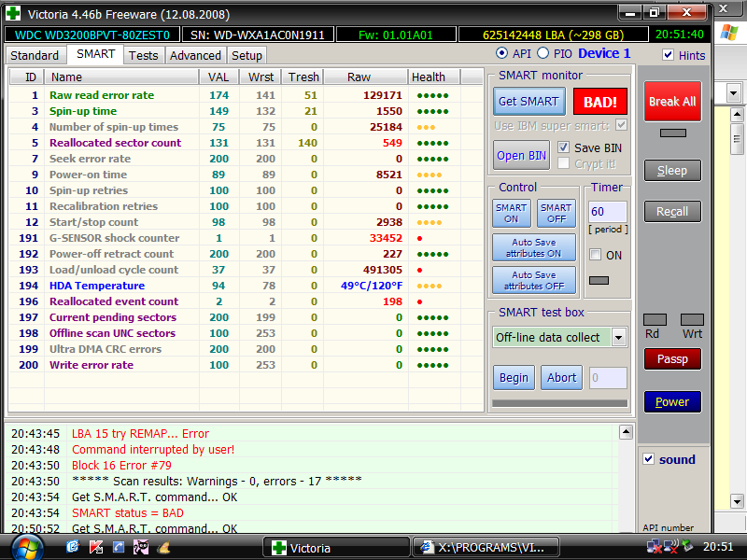The height and width of the screenshot is (560, 747).
Task: Select the Raw read error rate row
Action: pos(246,95)
